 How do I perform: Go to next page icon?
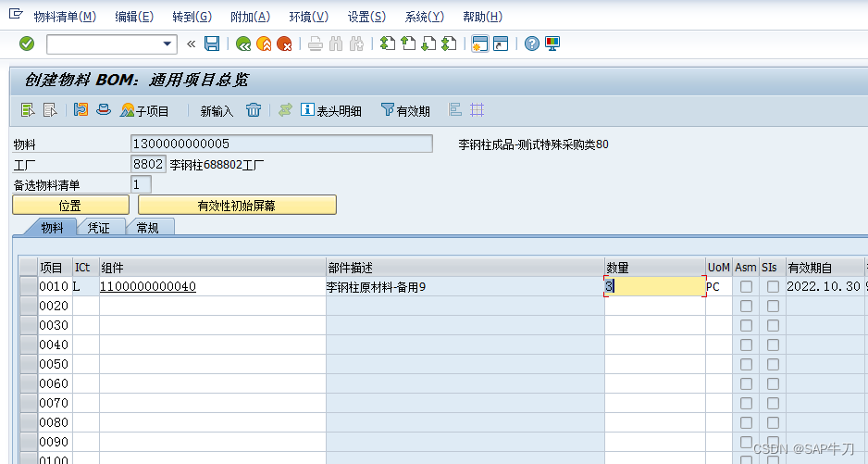tap(428, 44)
